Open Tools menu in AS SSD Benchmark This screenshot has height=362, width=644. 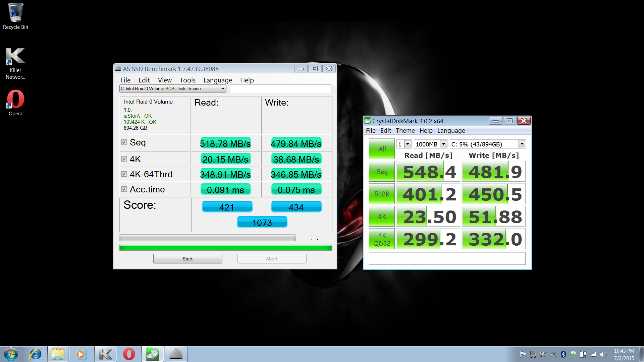[x=187, y=80]
